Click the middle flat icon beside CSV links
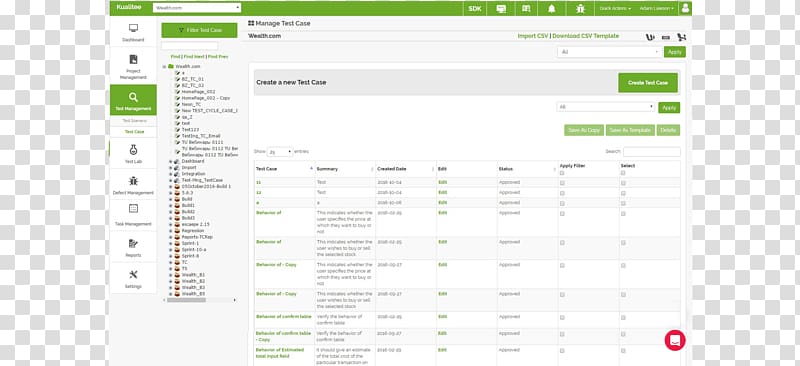This screenshot has width=800, height=366. pos(666,37)
